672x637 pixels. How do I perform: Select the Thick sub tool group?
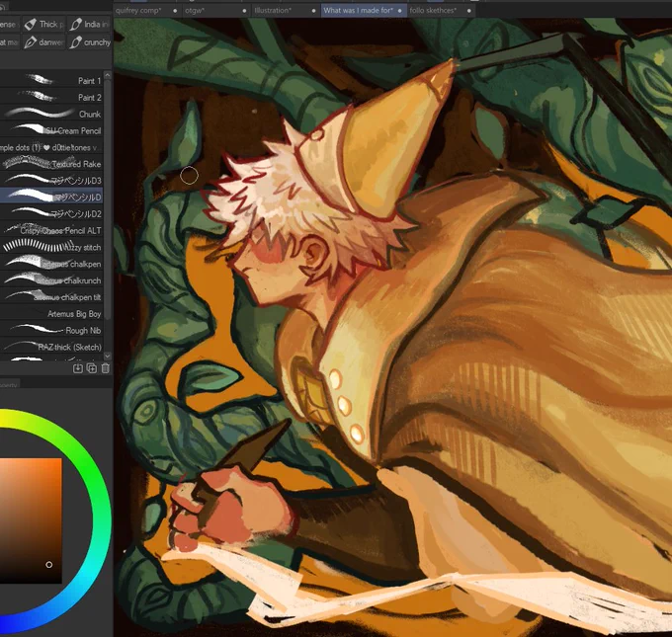point(44,25)
